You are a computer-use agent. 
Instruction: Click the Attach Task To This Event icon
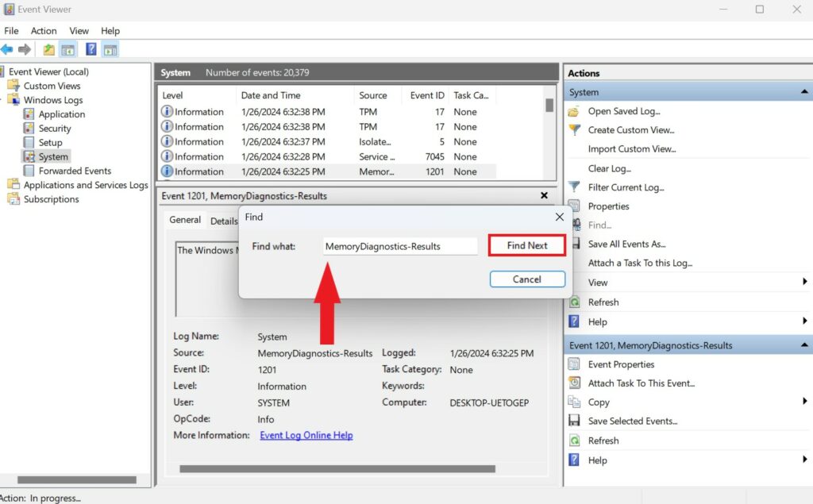(574, 383)
